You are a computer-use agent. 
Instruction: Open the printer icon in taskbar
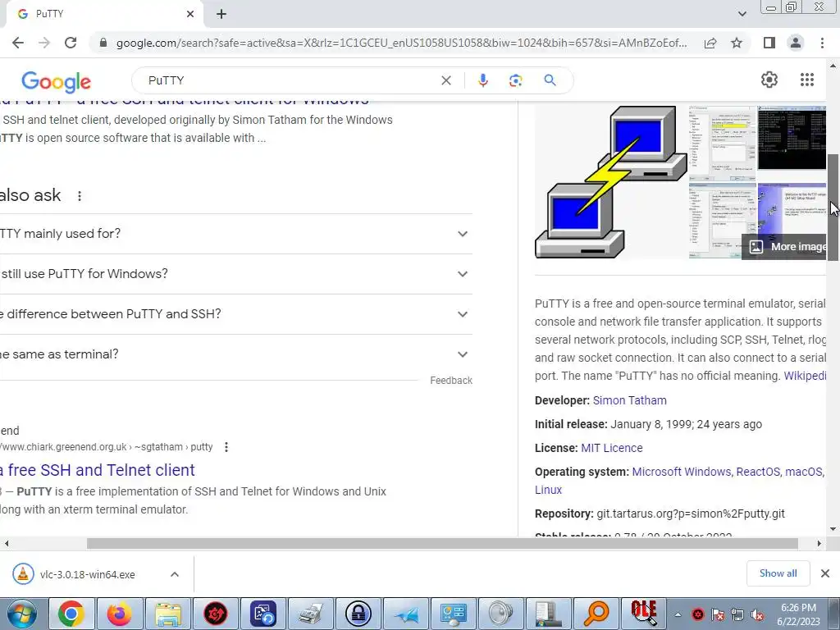[311, 614]
